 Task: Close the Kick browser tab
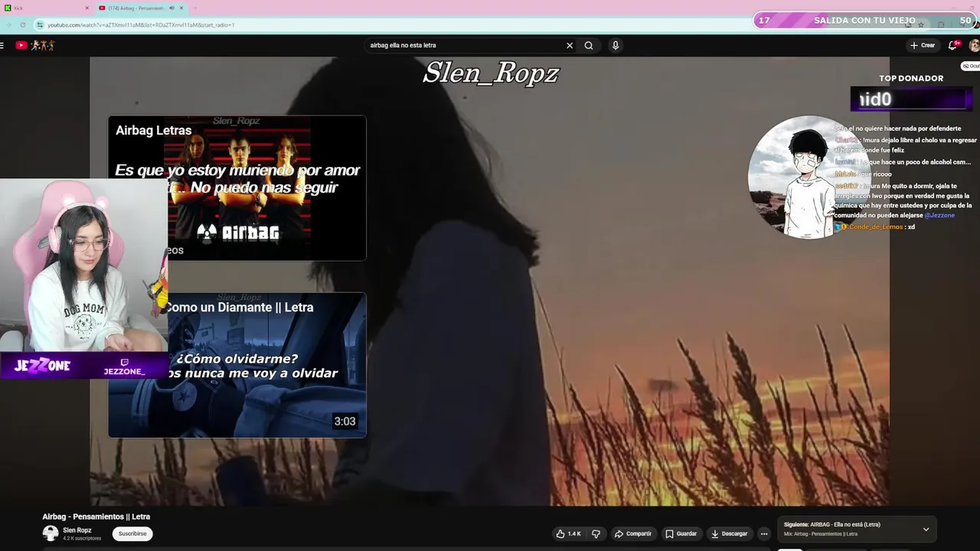pos(87,8)
